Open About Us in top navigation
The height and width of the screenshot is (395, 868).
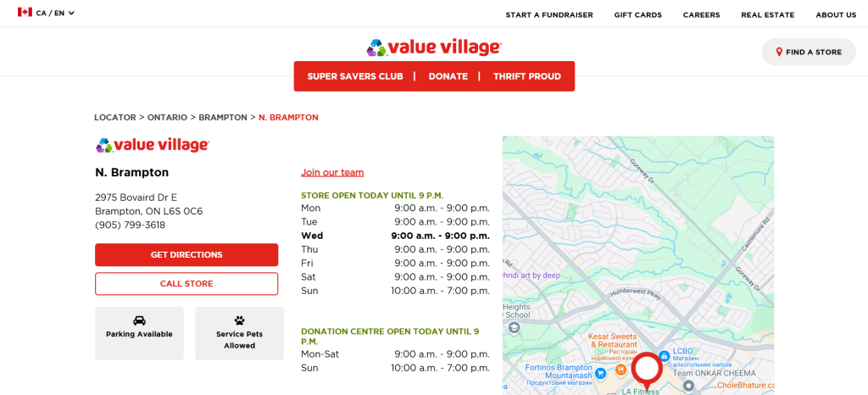pyautogui.click(x=836, y=15)
